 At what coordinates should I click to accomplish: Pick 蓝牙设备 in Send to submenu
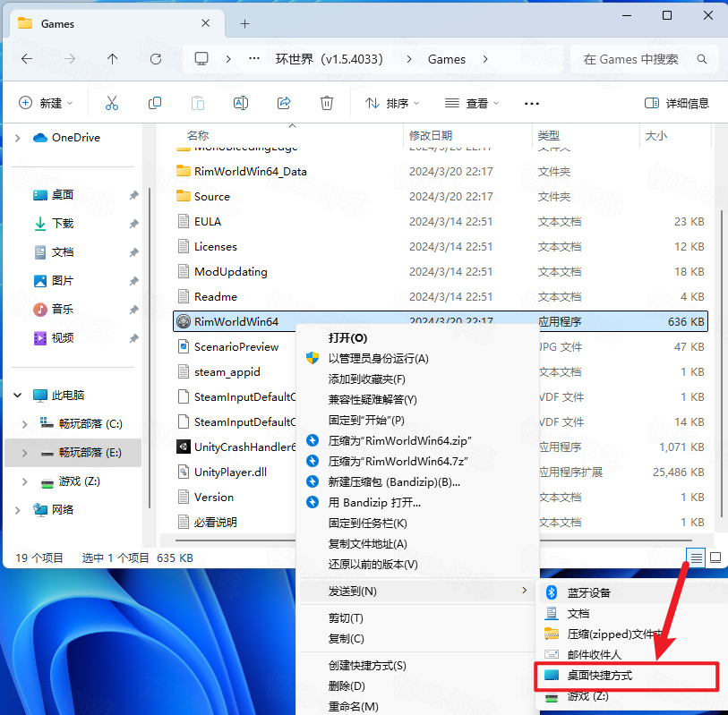coord(588,593)
